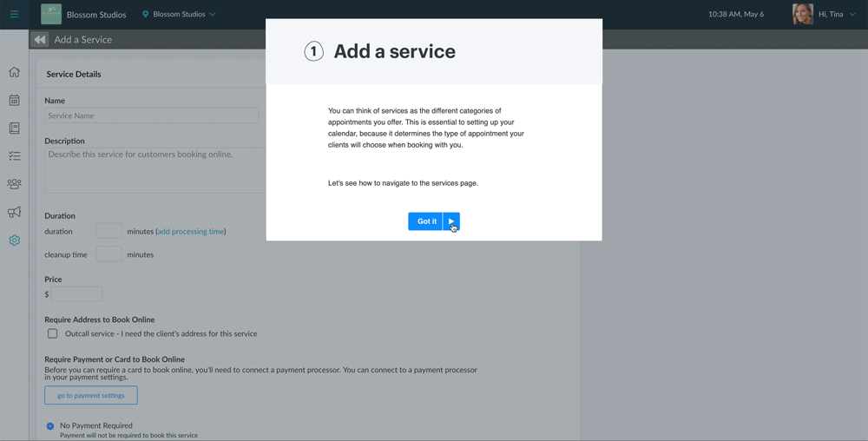Click the 10:38 AM, May 6 time text
868x441 pixels.
(x=736, y=15)
